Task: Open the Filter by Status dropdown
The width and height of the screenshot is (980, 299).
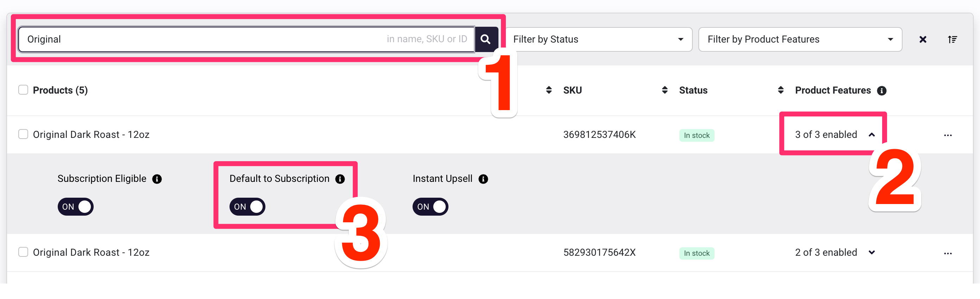Action: tap(598, 39)
